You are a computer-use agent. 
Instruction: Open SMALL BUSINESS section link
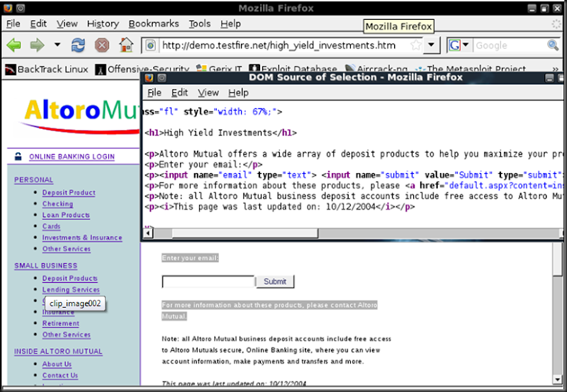coord(46,265)
